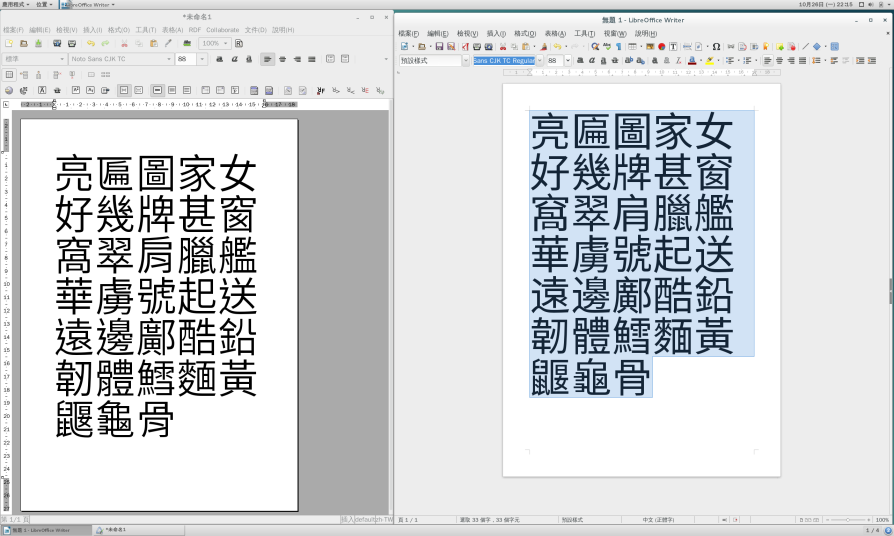Click the Insert Text Box icon
894x536 pixels.
673,47
